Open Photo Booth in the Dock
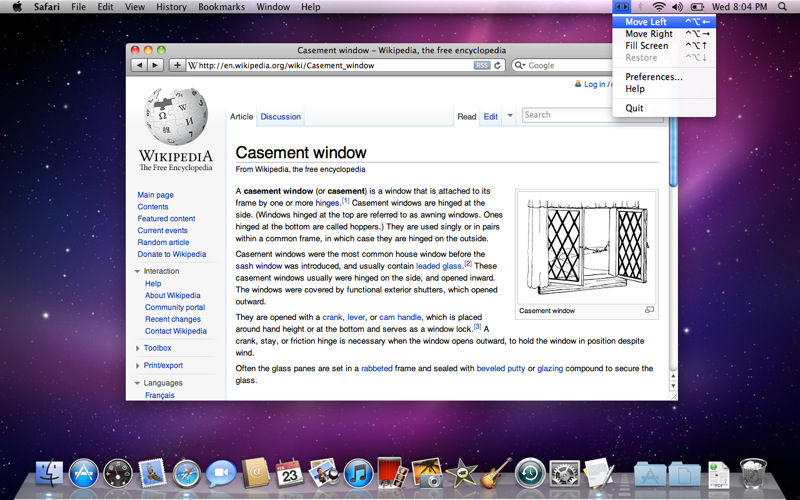The width and height of the screenshot is (800, 500). [x=392, y=472]
